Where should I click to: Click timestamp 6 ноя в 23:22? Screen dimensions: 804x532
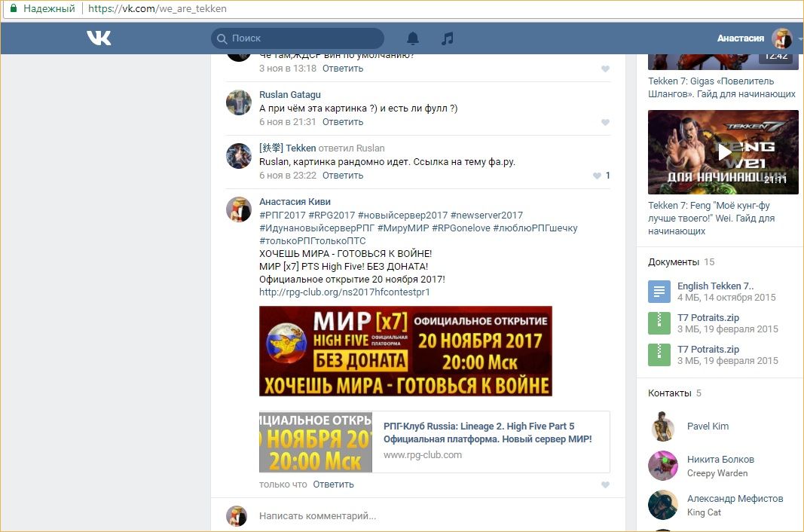point(288,175)
